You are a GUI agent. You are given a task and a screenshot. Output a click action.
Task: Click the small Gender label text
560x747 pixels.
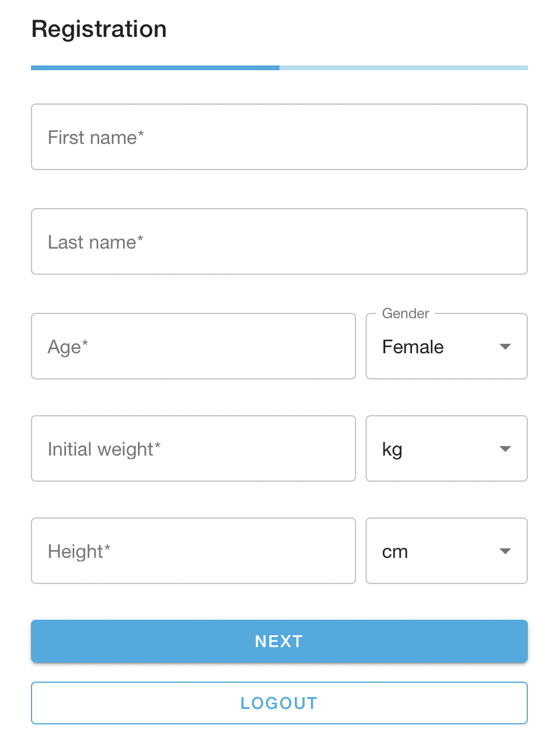click(405, 313)
